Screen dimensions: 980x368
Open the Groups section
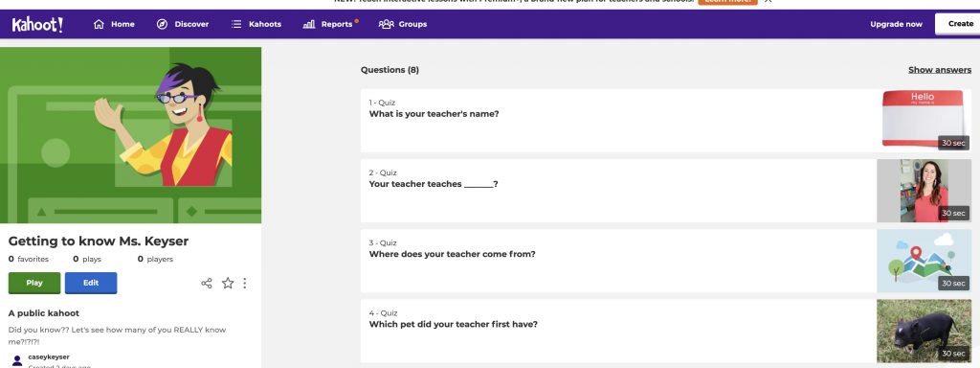403,24
